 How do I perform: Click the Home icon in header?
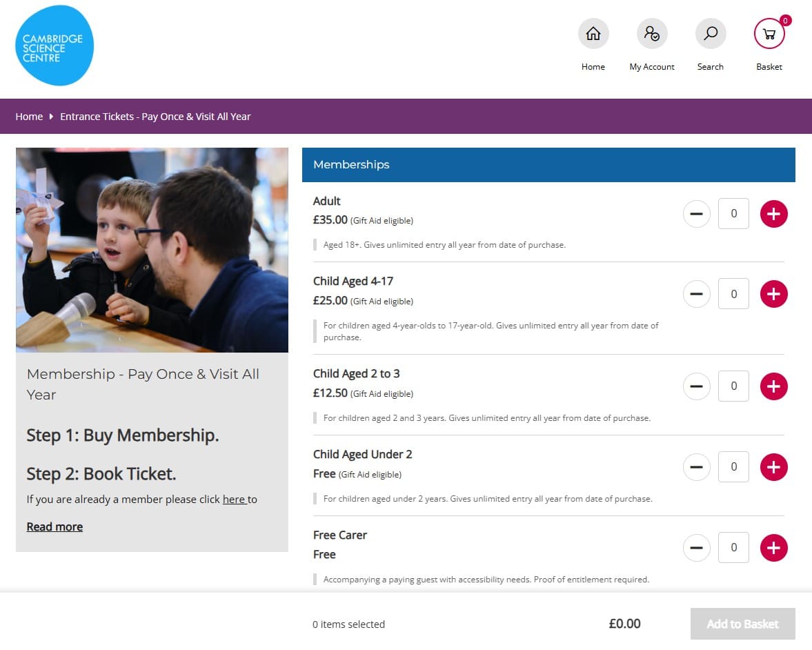(593, 34)
